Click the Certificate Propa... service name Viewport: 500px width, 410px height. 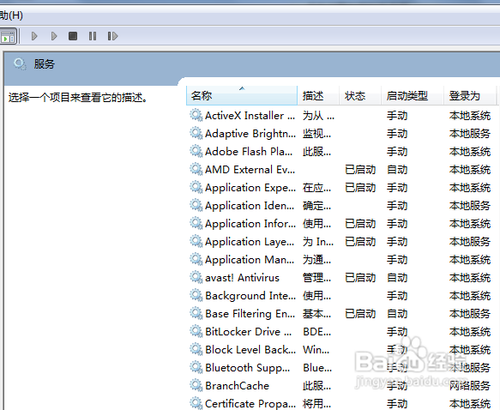pyautogui.click(x=250, y=404)
